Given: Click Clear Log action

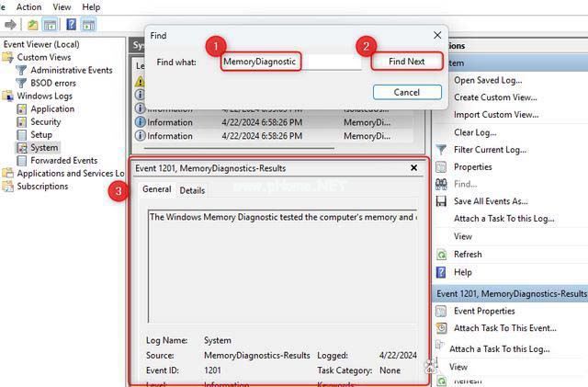Looking at the screenshot, I should point(475,132).
